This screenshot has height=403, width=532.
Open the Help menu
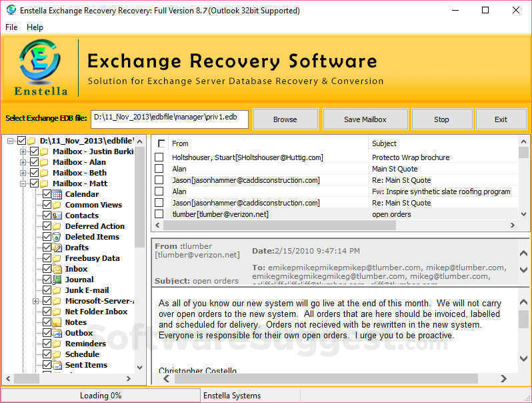[35, 27]
